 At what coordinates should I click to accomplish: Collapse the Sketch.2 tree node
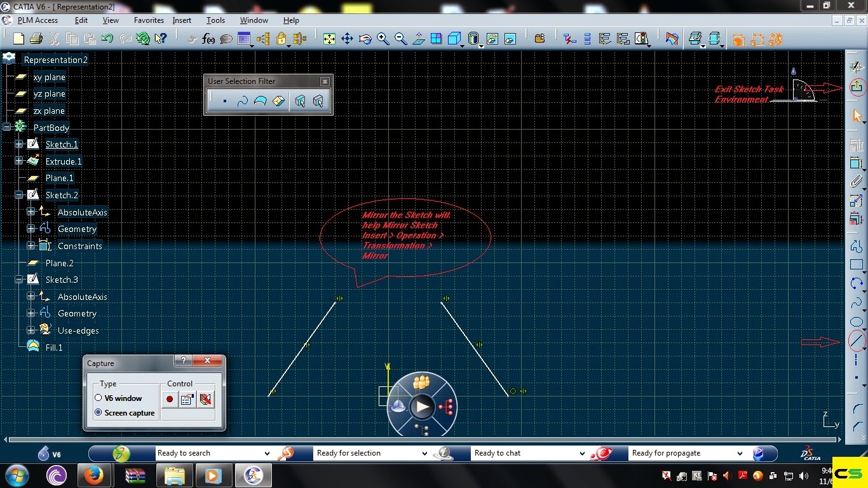18,194
